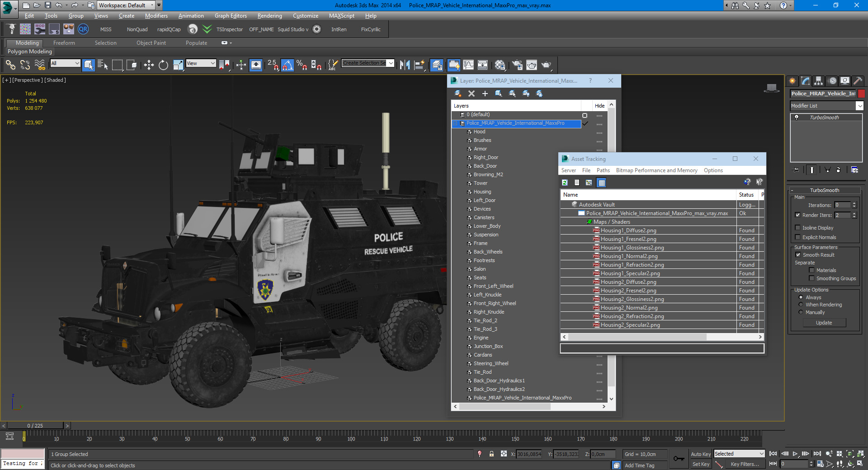This screenshot has height=470, width=868.
Task: Open the Graph Editors menu
Action: 231,16
